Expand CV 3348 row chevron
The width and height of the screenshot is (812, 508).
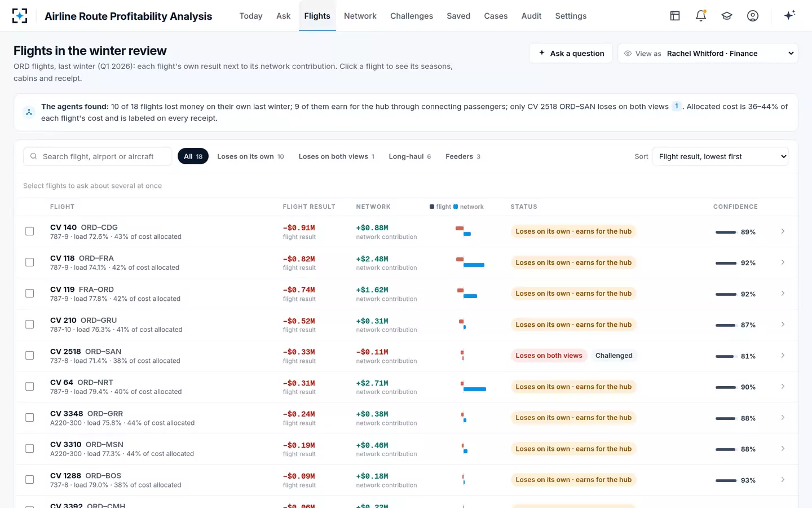[x=783, y=418]
